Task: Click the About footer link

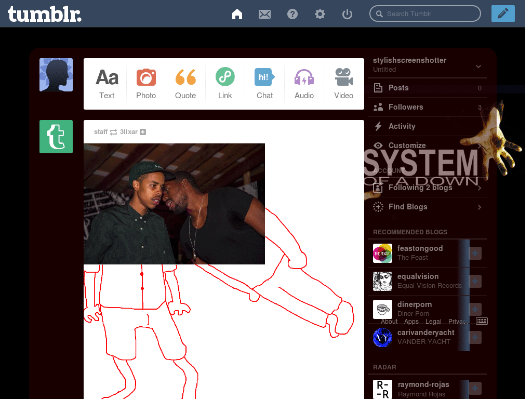Action: click(x=389, y=321)
